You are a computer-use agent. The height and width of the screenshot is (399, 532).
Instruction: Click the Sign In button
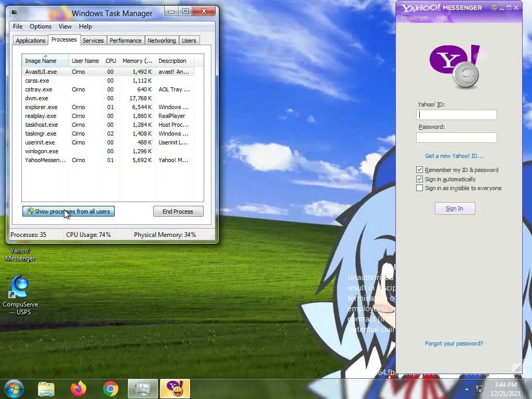click(455, 208)
